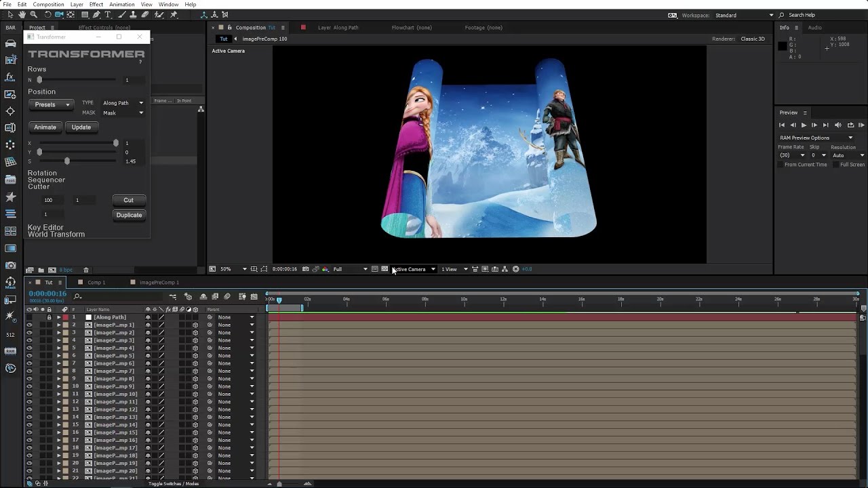Image resolution: width=868 pixels, height=488 pixels.
Task: Take a snapshot of the composition viewer
Action: click(306, 269)
